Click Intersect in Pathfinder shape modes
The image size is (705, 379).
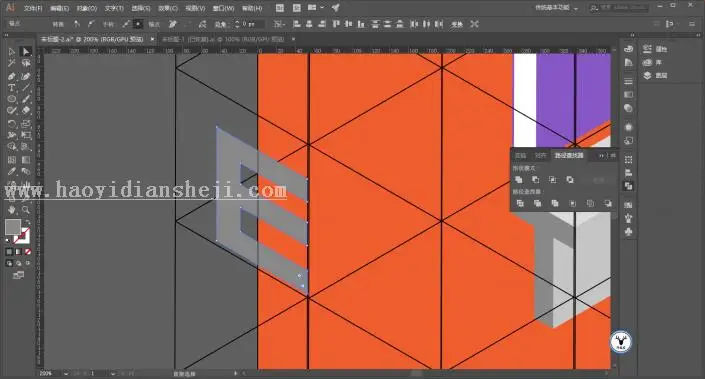(x=553, y=180)
